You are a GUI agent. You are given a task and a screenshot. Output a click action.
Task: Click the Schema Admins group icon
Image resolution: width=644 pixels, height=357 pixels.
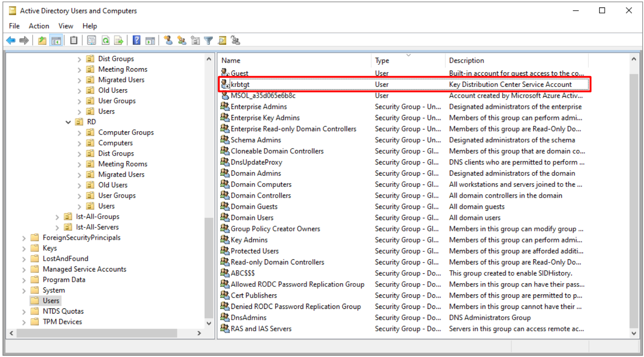[225, 140]
